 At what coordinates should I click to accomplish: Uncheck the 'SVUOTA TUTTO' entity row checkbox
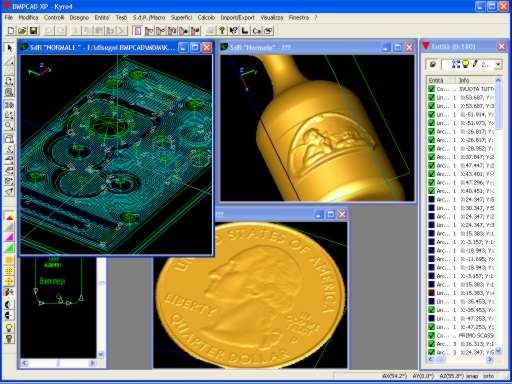pos(431,89)
